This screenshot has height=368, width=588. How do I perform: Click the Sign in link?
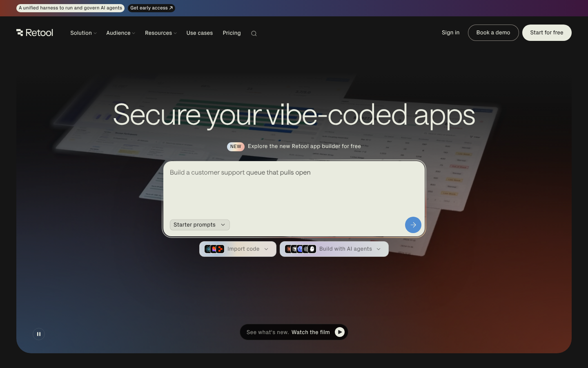450,33
